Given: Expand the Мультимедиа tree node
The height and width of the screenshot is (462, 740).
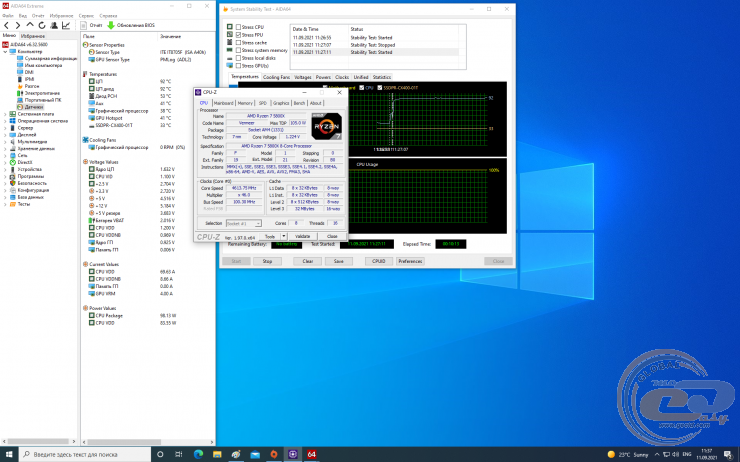Looking at the screenshot, I should click(5, 142).
